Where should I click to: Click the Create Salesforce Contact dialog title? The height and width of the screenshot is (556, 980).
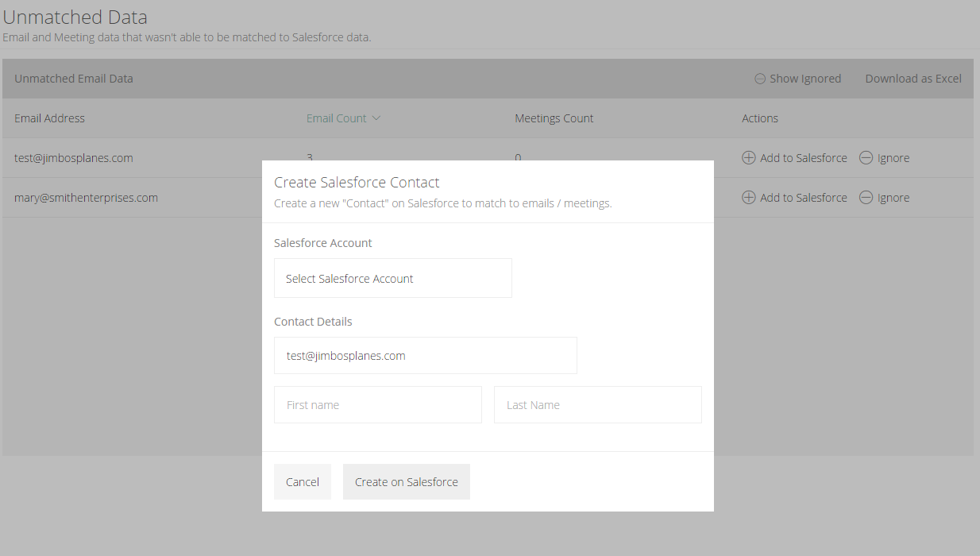[357, 183]
